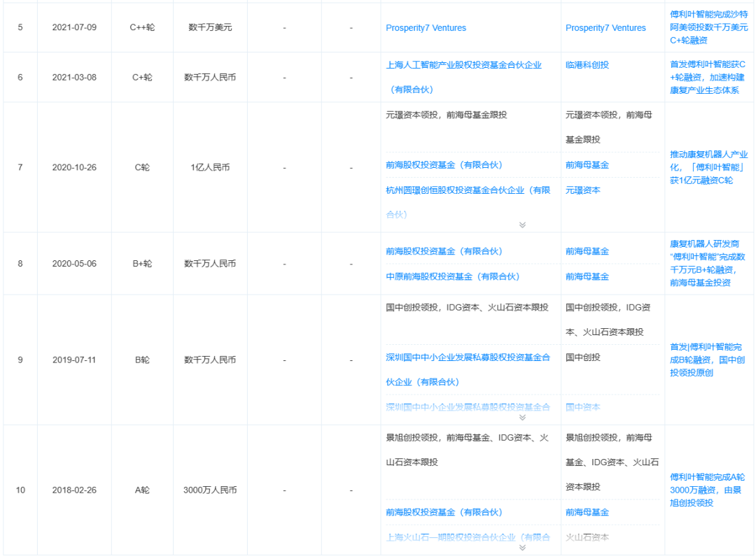This screenshot has width=756, height=559.
Task: Open news link 首发|傅利叶智能完成B轮融资
Action: coord(707,360)
